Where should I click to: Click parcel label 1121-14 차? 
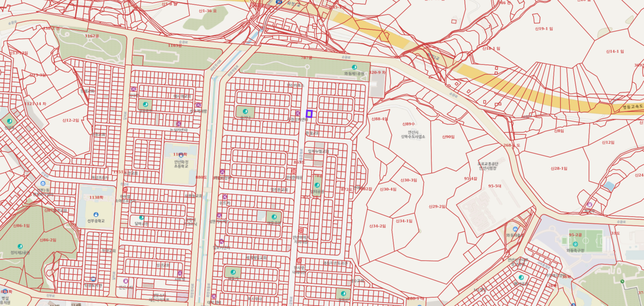click(35, 104)
